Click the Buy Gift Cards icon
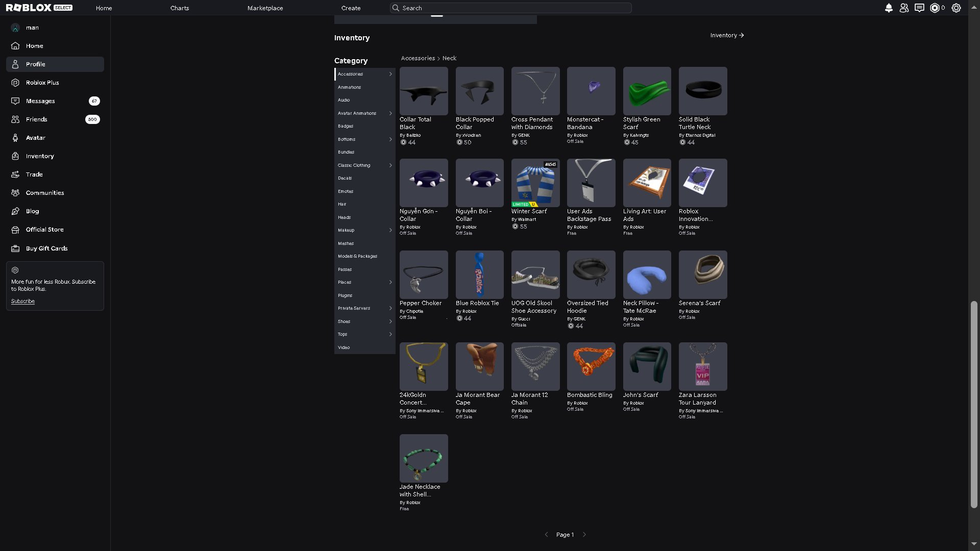The height and width of the screenshot is (551, 980). 15,248
